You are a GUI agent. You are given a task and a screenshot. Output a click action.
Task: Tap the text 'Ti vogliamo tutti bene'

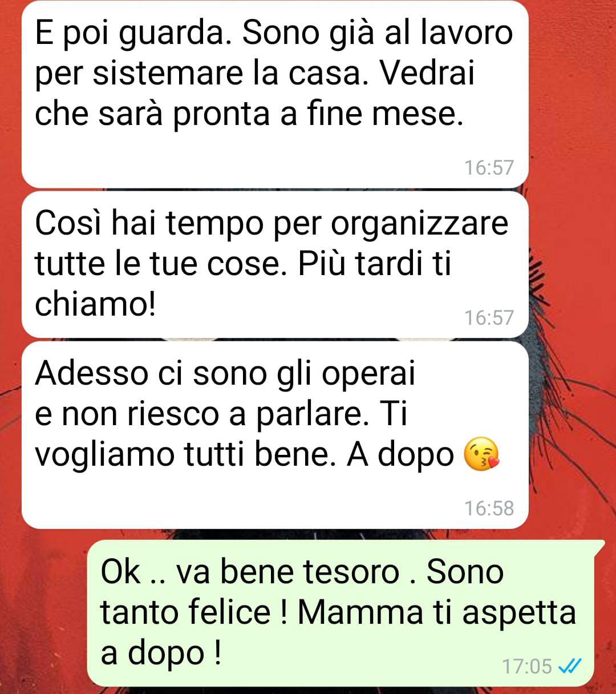221,434
